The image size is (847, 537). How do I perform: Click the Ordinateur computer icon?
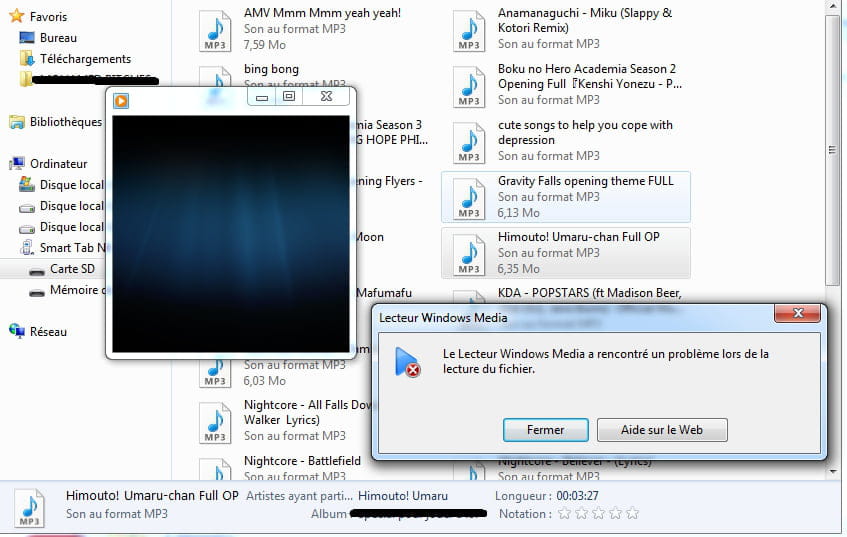[x=17, y=163]
